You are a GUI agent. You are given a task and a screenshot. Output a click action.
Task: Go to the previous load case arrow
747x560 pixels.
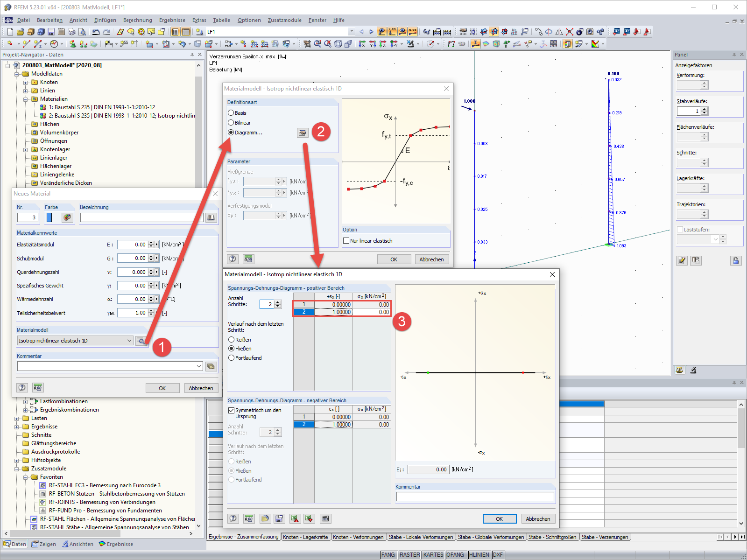[x=361, y=32]
